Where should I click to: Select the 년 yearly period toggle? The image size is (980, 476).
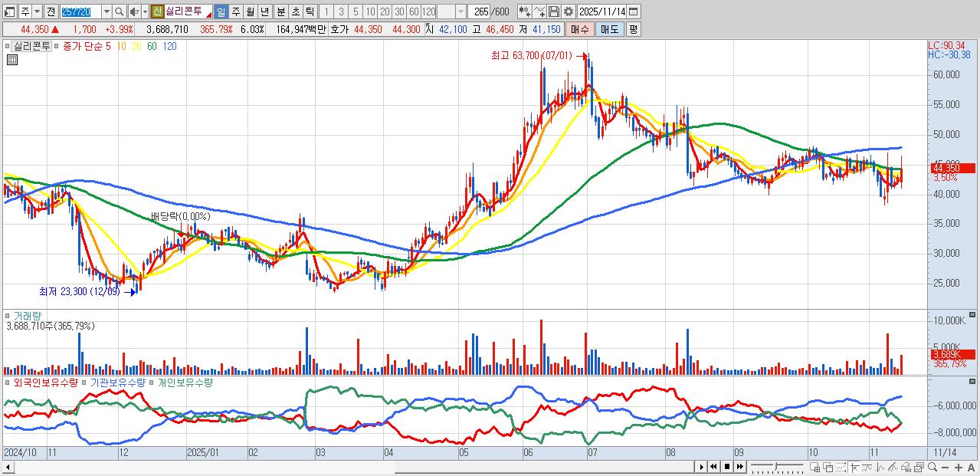(264, 11)
